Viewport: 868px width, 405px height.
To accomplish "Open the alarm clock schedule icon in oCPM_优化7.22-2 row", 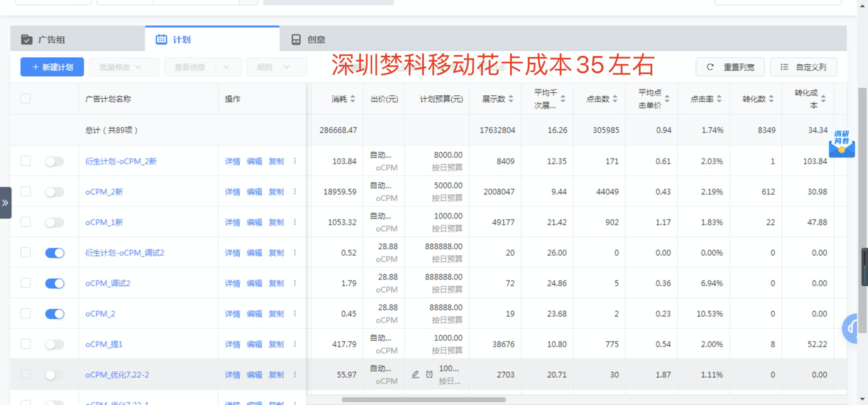I will pyautogui.click(x=429, y=375).
